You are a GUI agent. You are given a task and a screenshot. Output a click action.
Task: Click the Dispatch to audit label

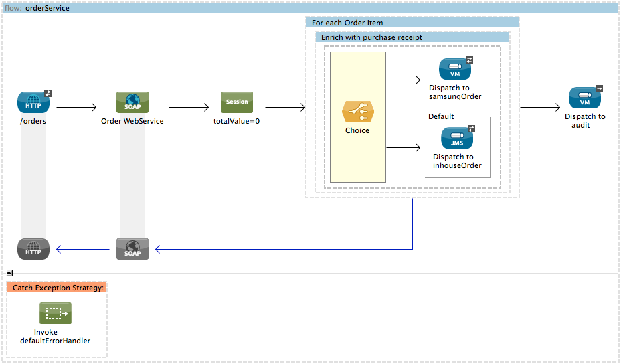pyautogui.click(x=585, y=120)
